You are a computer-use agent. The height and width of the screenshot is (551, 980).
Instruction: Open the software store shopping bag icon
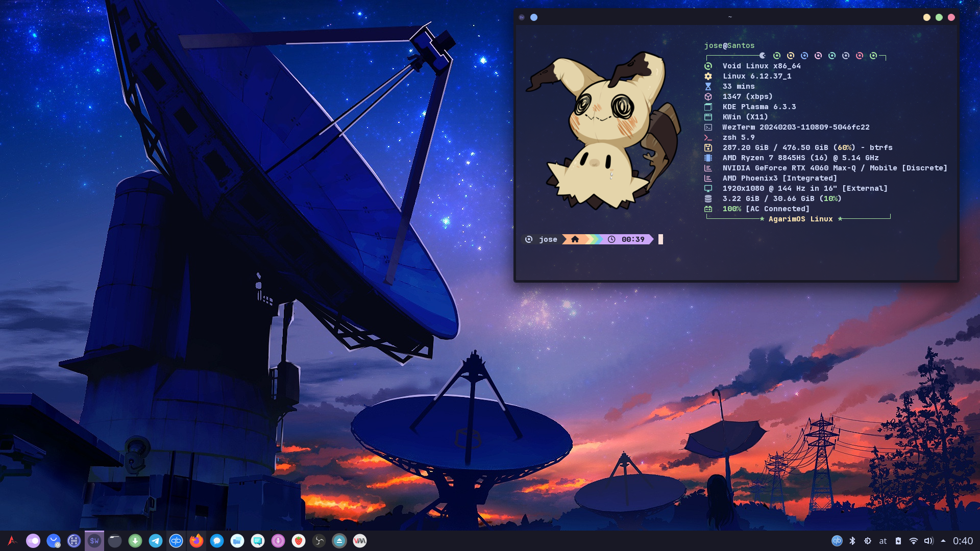54,541
